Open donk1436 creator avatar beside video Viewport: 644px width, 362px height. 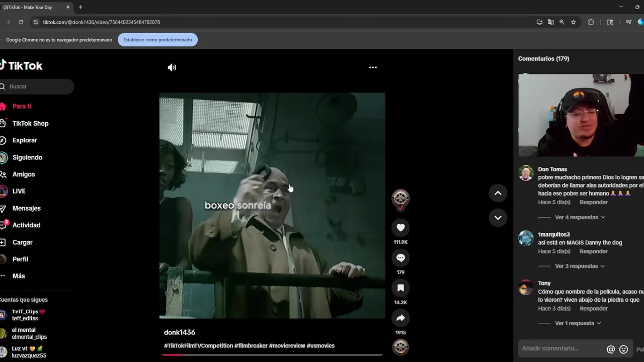click(x=400, y=198)
